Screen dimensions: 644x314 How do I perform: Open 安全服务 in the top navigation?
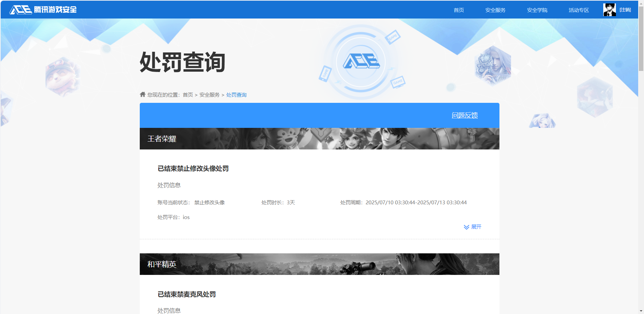pos(495,10)
